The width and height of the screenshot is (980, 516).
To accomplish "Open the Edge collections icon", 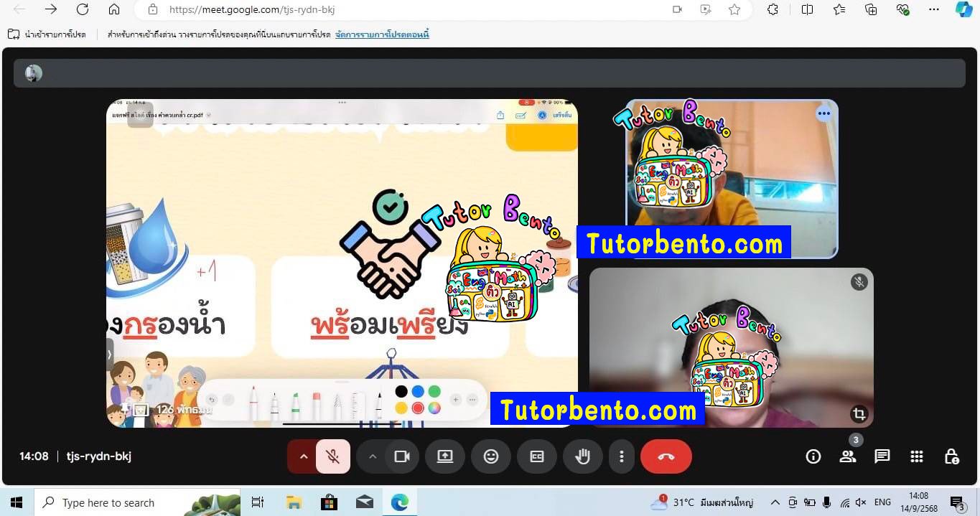I will pyautogui.click(x=871, y=9).
